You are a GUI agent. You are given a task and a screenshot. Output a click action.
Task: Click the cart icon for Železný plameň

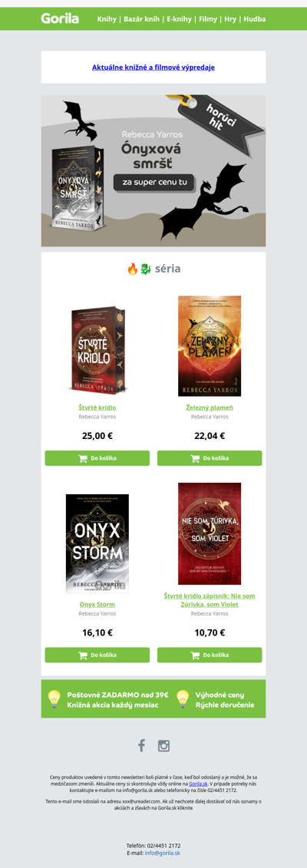click(195, 458)
